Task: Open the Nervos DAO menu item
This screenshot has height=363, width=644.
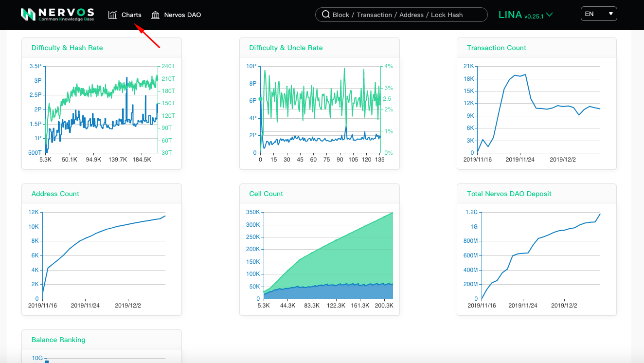Action: click(182, 15)
